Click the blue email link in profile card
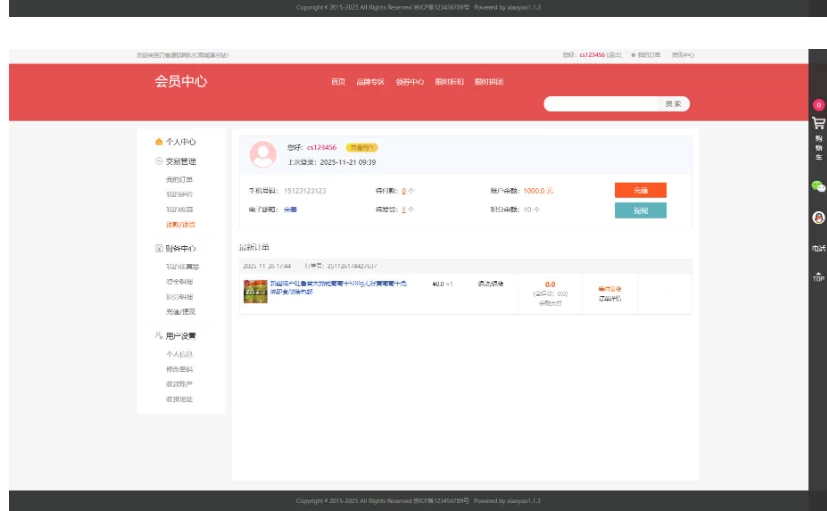Screen dimensions: 827x511 coord(290,209)
